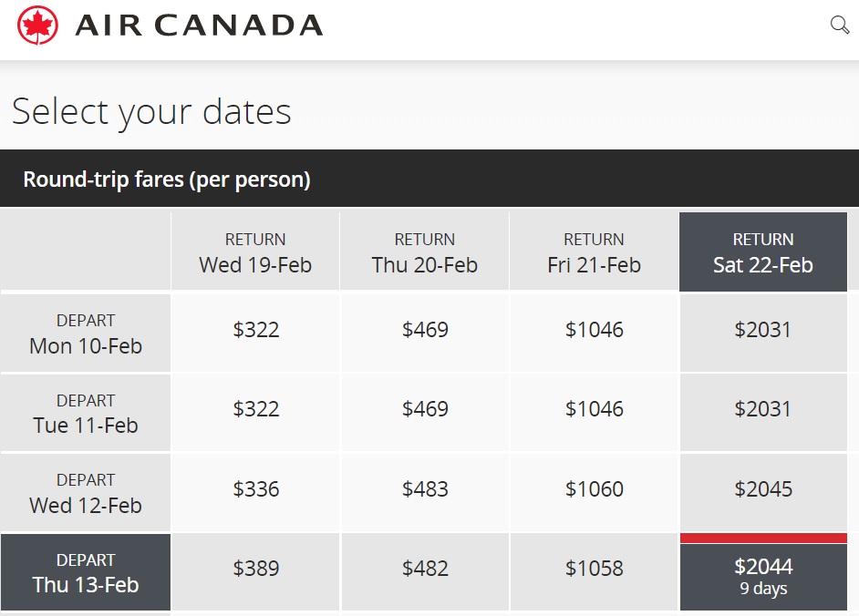This screenshot has height=616, width=859.
Task: Select the Thu 13-Feb depart row header
Action: (86, 572)
